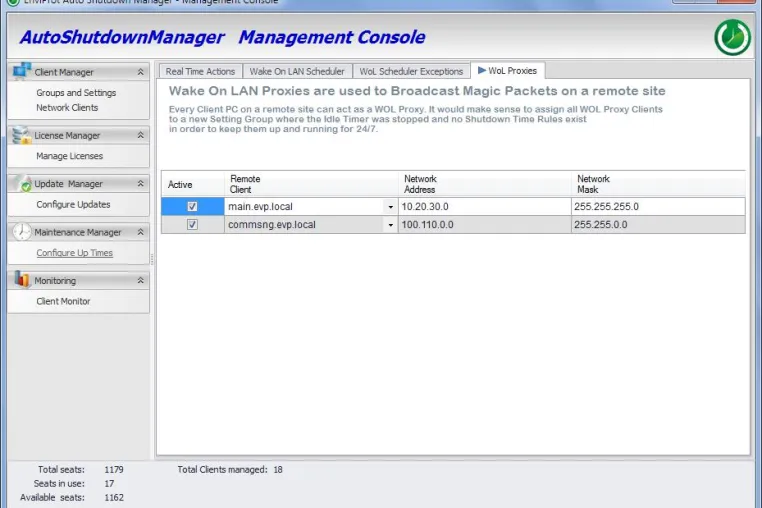762x508 pixels.
Task: Click the Available seats value 1162
Action: (x=114, y=497)
